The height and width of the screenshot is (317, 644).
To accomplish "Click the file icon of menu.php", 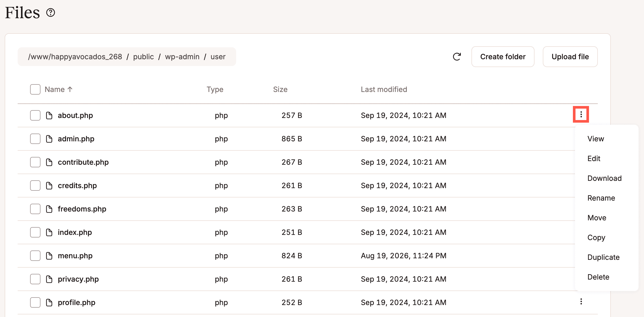I will tap(49, 256).
